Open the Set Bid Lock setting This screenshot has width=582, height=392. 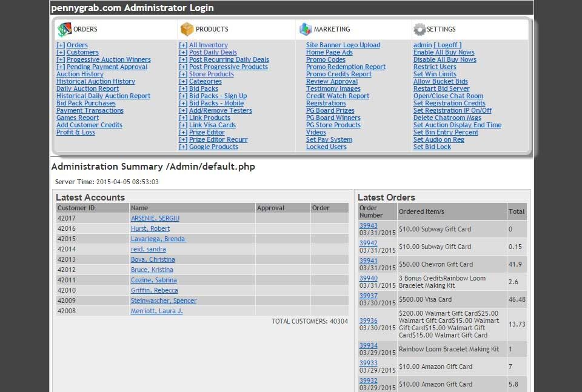(x=432, y=147)
